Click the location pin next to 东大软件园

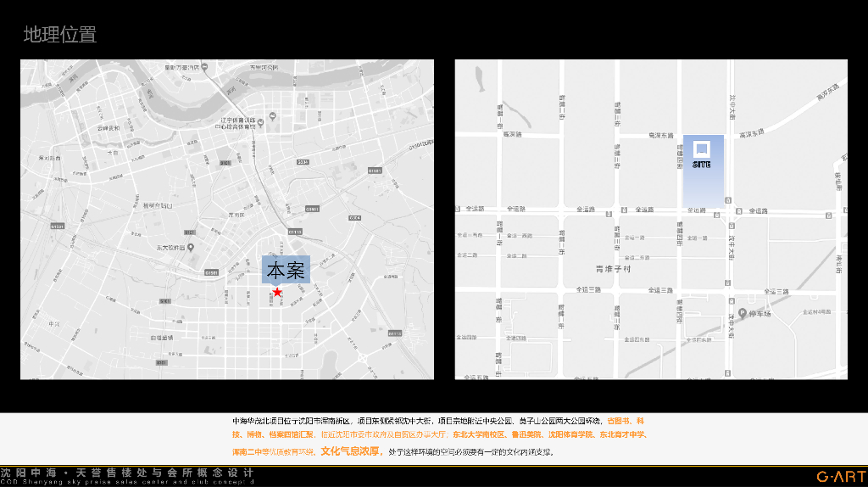[x=192, y=248]
